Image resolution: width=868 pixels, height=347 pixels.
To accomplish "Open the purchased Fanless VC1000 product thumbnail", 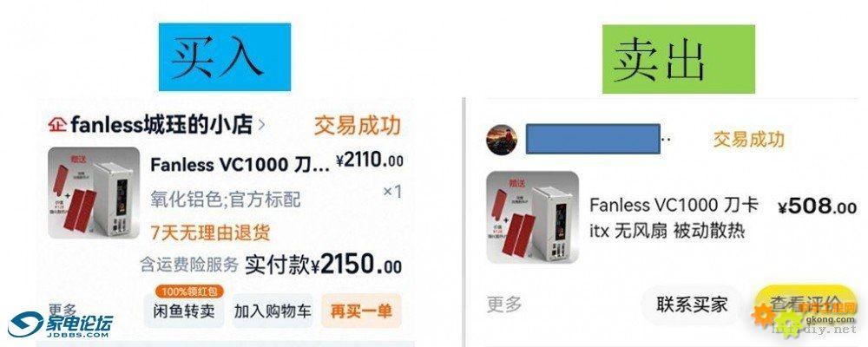I will [x=93, y=193].
